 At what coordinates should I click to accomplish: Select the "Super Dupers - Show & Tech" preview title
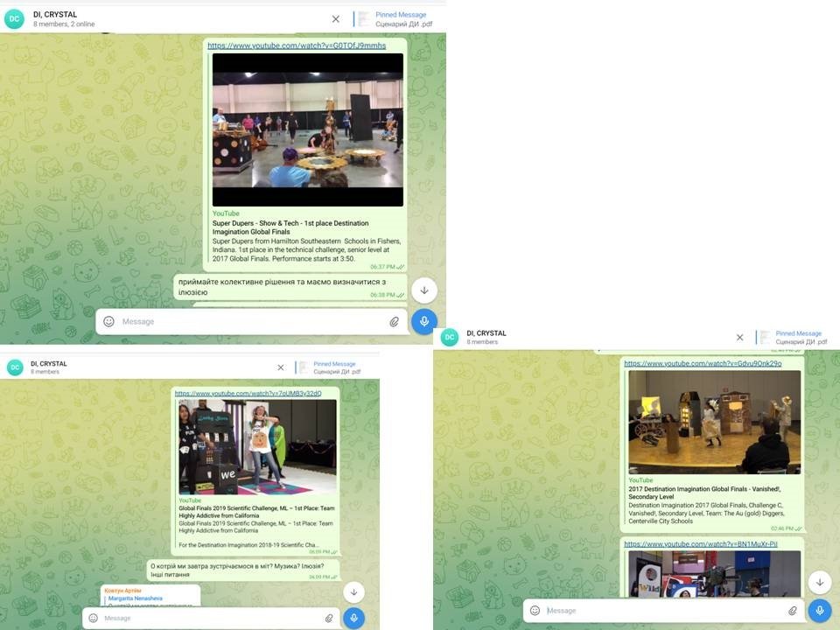pos(290,227)
